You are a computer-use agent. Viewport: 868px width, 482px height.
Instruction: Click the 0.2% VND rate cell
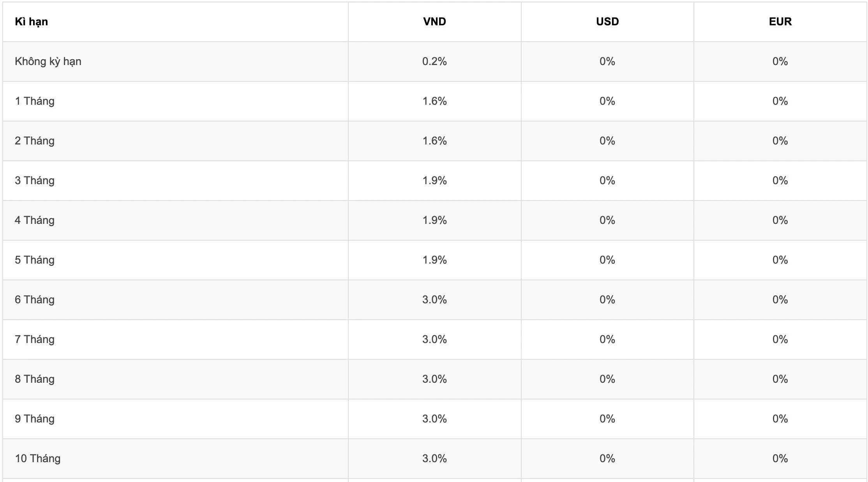[x=434, y=62]
